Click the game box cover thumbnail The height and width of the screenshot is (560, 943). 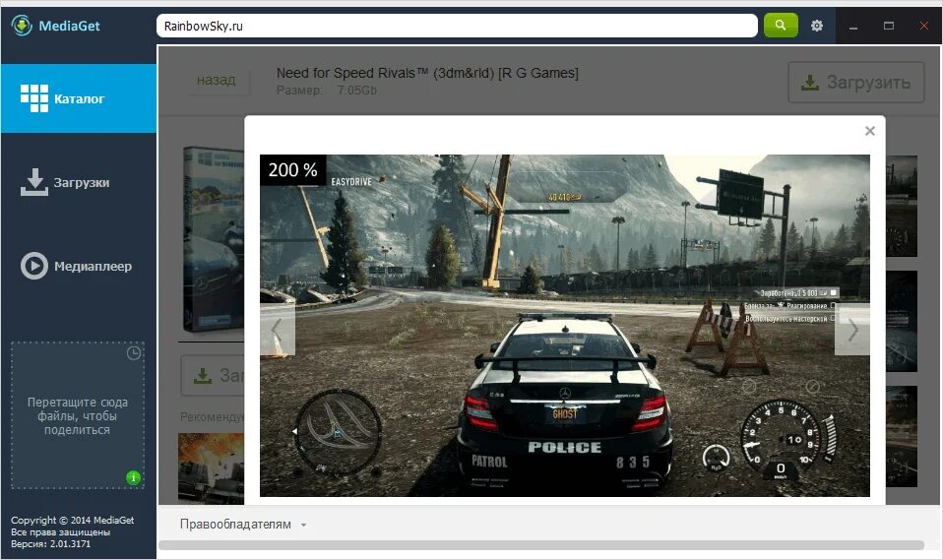[x=214, y=239]
